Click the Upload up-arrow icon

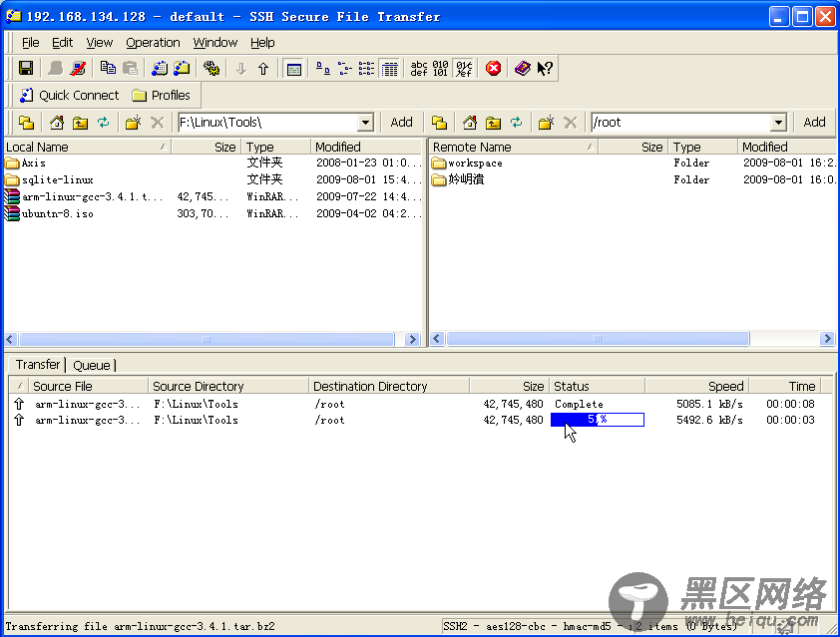click(263, 69)
